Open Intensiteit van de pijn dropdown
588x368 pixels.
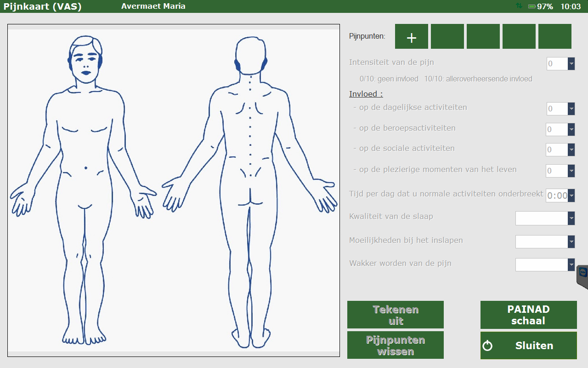pos(571,63)
